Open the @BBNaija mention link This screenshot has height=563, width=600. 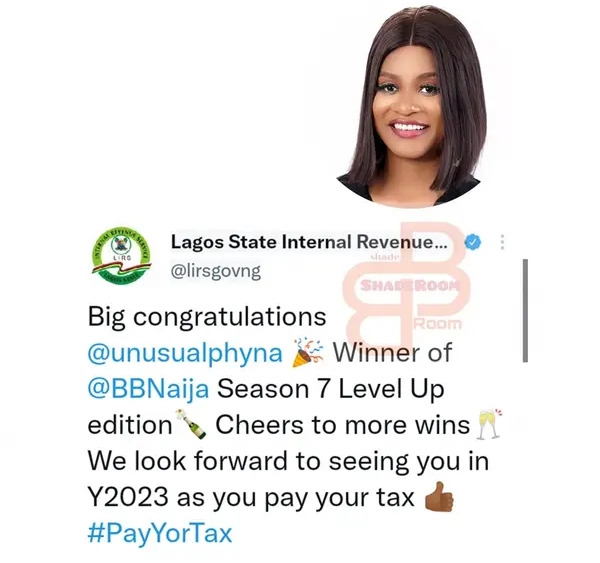tap(148, 389)
